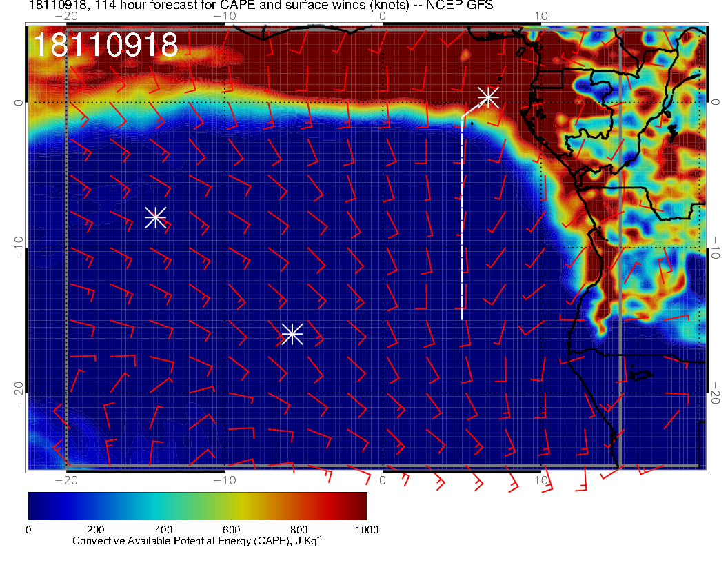728x563 pixels.
Task: Click the Convective Available Potential Energy caption
Action: [197, 541]
